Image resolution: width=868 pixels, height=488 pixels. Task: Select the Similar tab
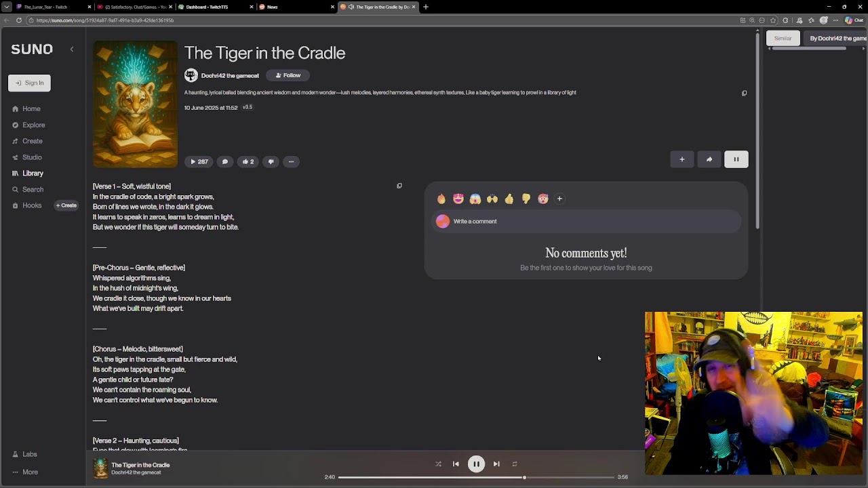783,39
